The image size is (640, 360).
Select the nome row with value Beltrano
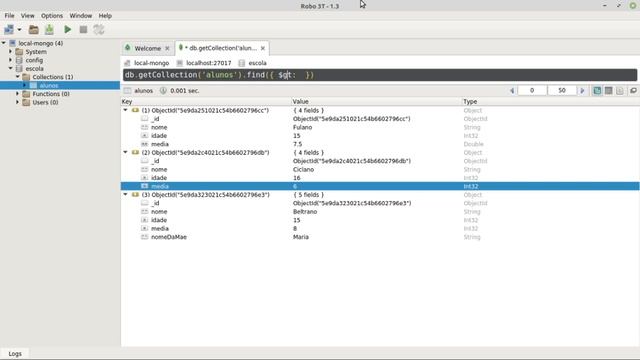click(x=380, y=211)
